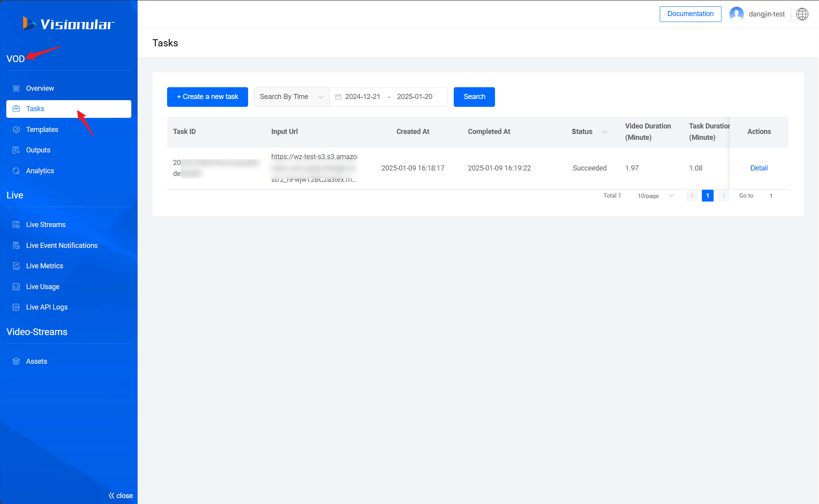
Task: Click the Assets icon under Video-Streams
Action: pyautogui.click(x=17, y=361)
